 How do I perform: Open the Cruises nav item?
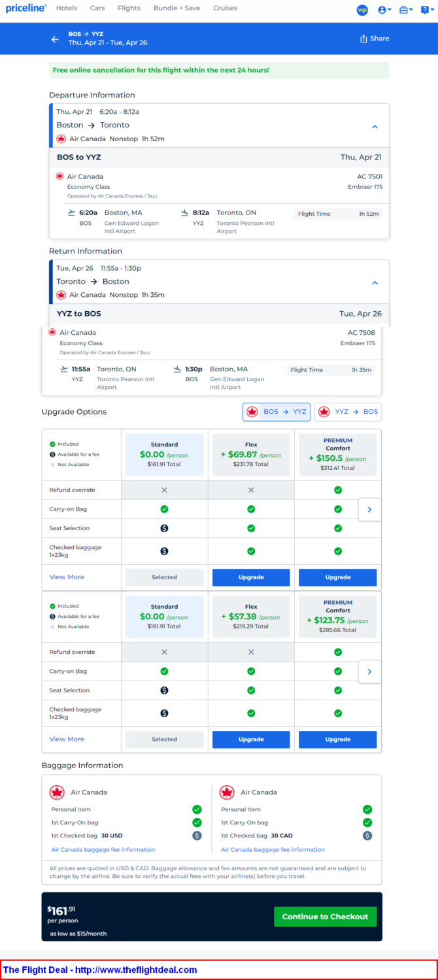click(226, 8)
